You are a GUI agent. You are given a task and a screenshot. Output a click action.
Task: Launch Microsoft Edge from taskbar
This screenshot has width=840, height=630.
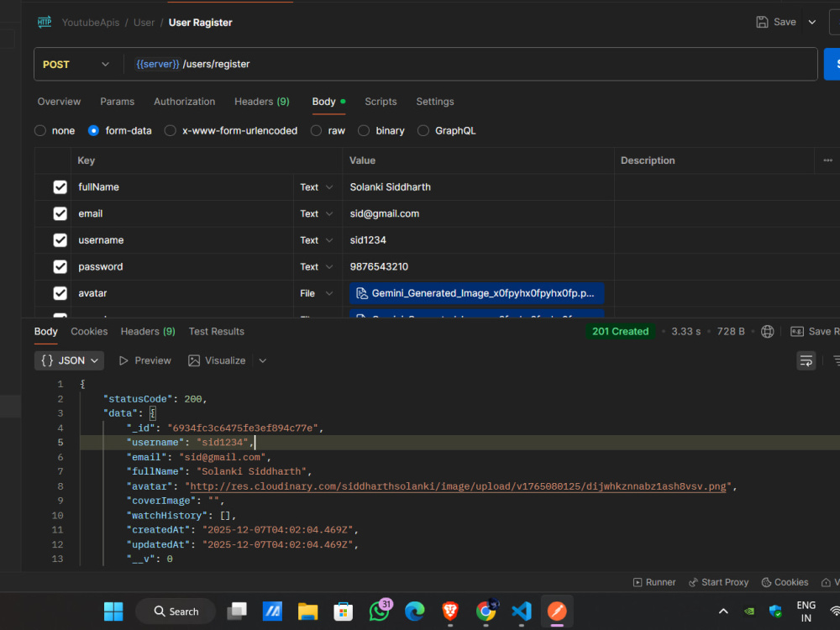tap(415, 612)
